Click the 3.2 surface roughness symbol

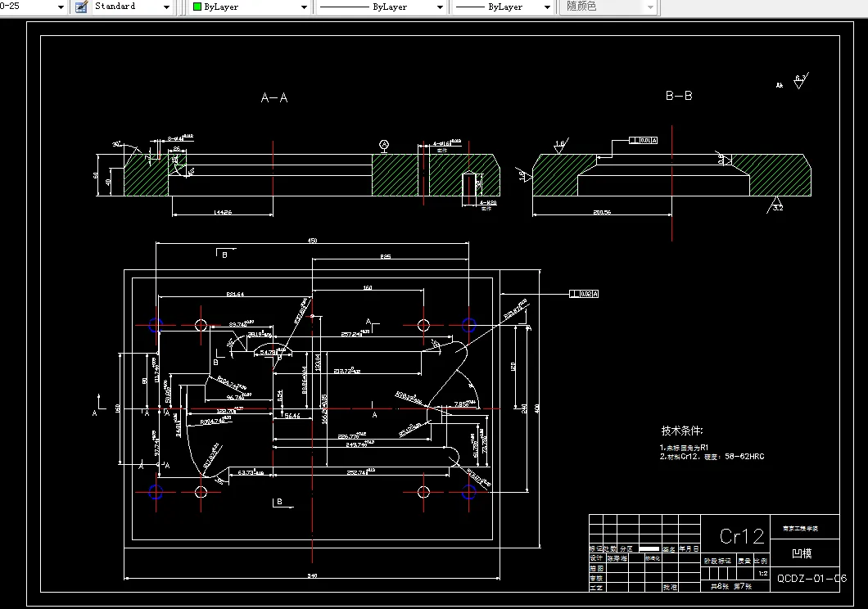pos(777,205)
